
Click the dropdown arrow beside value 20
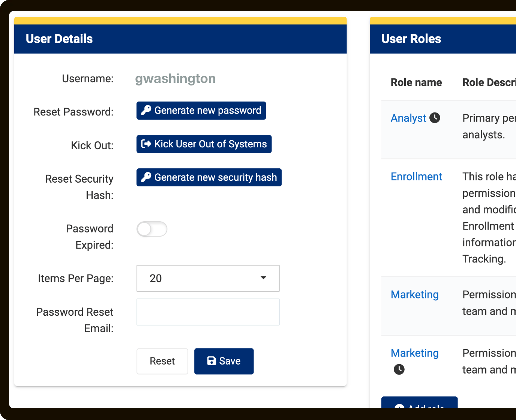(263, 278)
